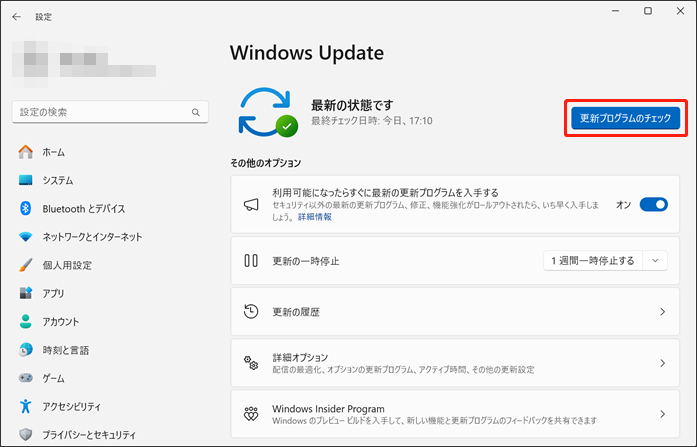Click the ホーム house icon
697x447 pixels.
tap(26, 152)
